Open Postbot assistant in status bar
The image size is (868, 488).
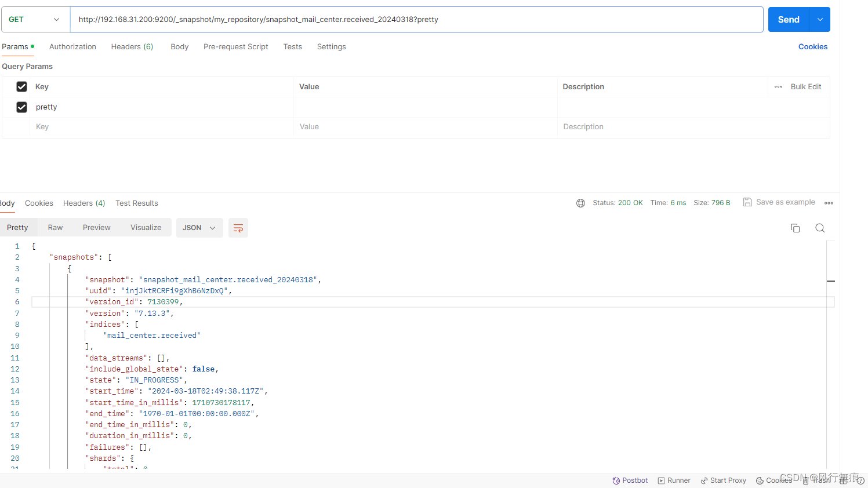[x=630, y=480]
